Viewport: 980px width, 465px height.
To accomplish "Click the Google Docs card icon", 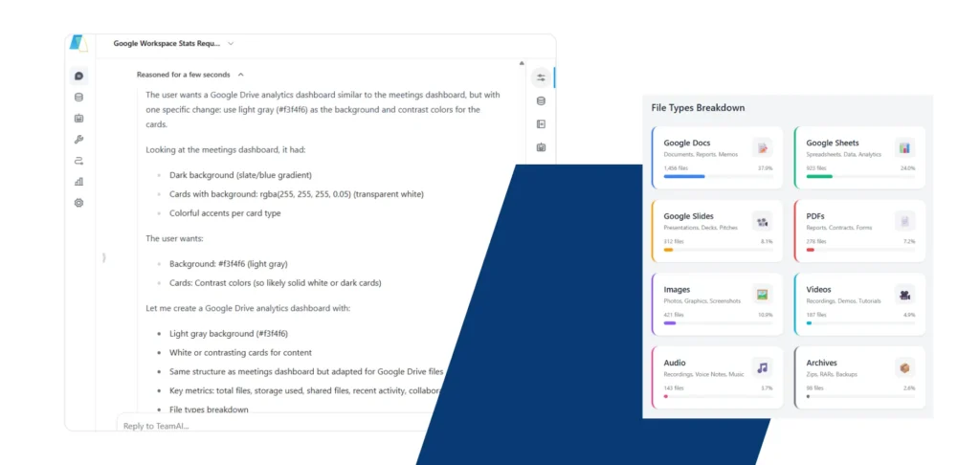I will point(763,148).
